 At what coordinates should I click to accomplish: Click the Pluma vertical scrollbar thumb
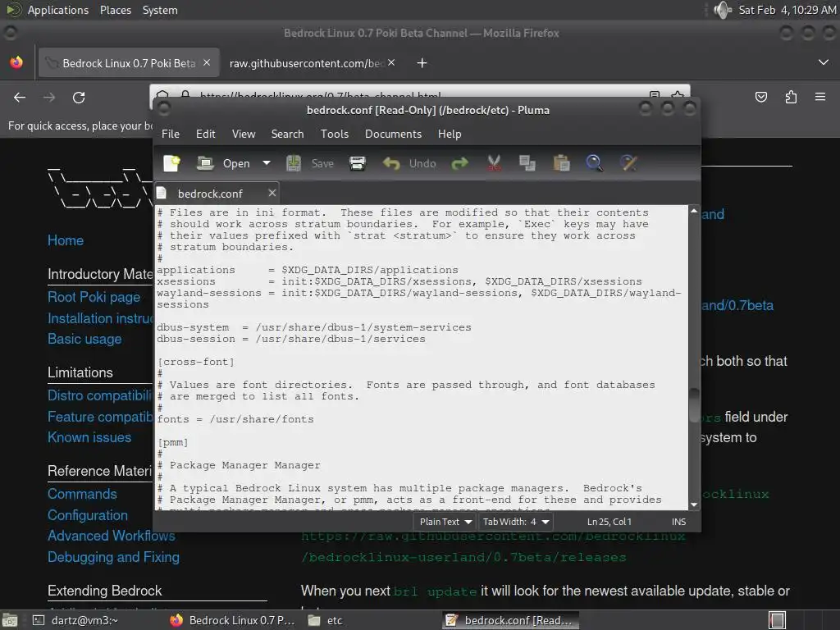point(694,405)
